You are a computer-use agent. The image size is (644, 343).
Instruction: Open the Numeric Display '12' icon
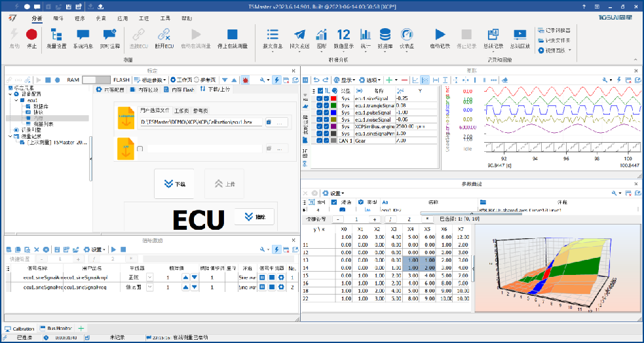click(343, 35)
